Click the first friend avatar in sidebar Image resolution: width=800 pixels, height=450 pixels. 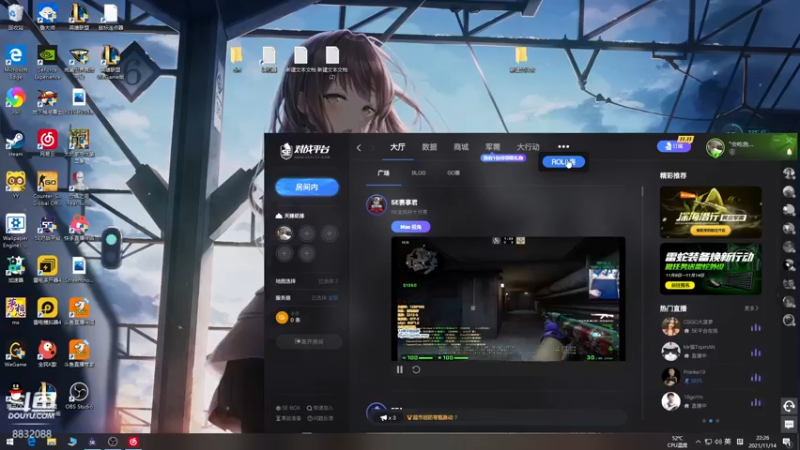click(789, 173)
